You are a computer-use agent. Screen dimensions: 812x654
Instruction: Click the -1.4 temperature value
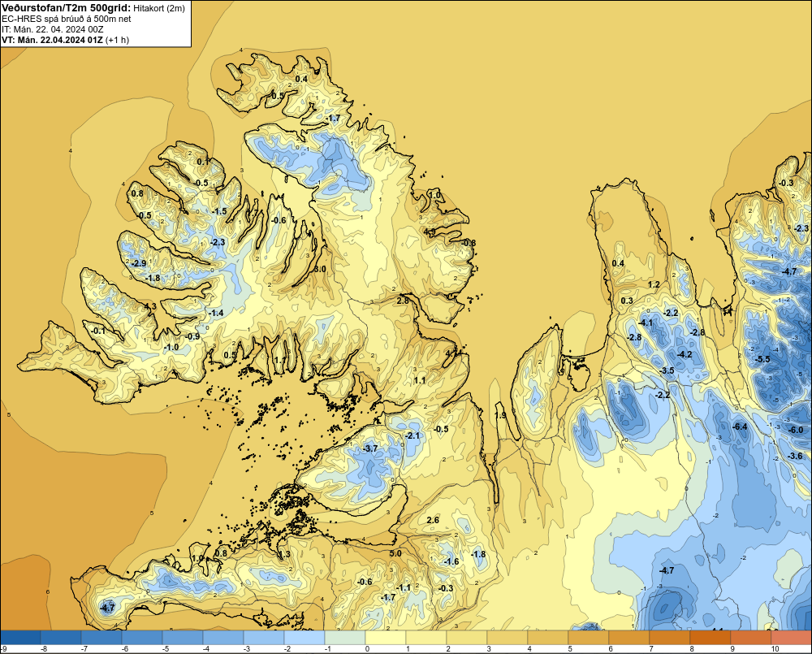216,313
